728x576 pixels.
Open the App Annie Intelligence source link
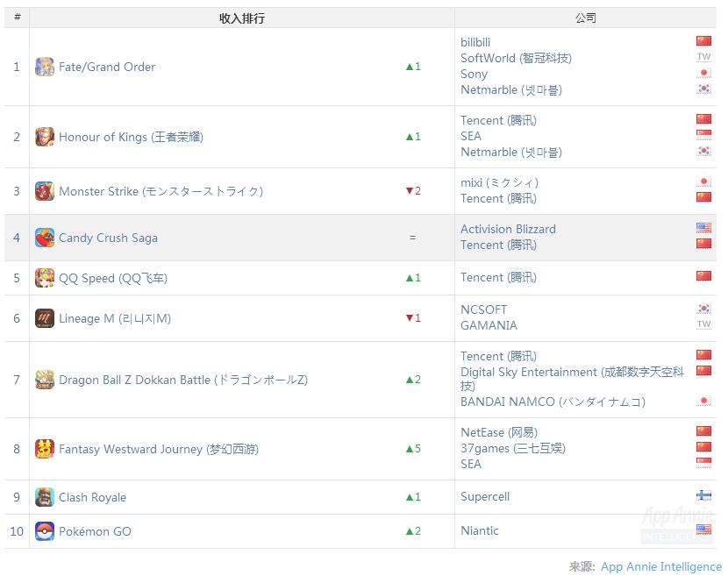[x=660, y=566]
